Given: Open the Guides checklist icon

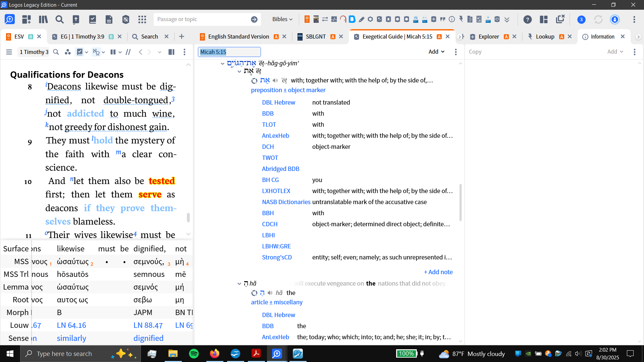Looking at the screenshot, I should [93, 19].
